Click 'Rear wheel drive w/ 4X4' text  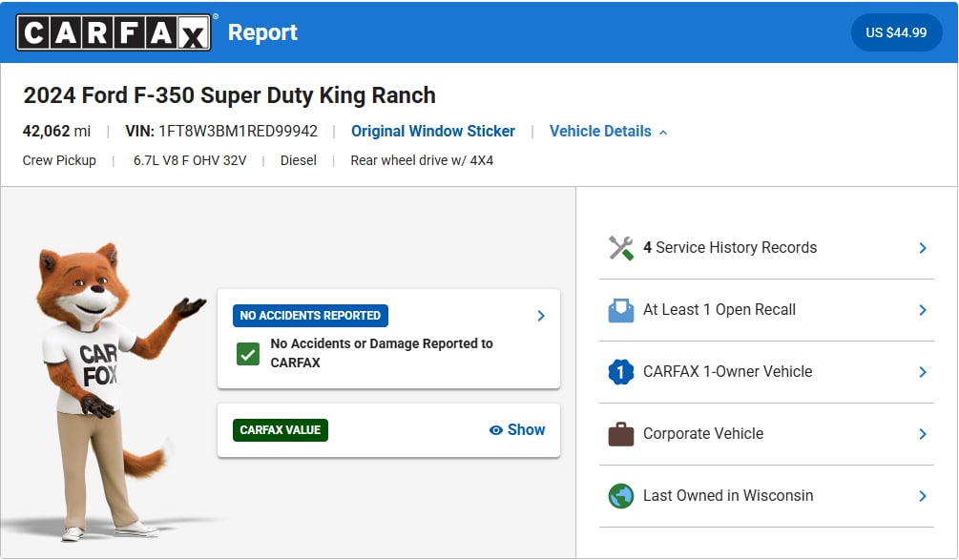point(422,161)
